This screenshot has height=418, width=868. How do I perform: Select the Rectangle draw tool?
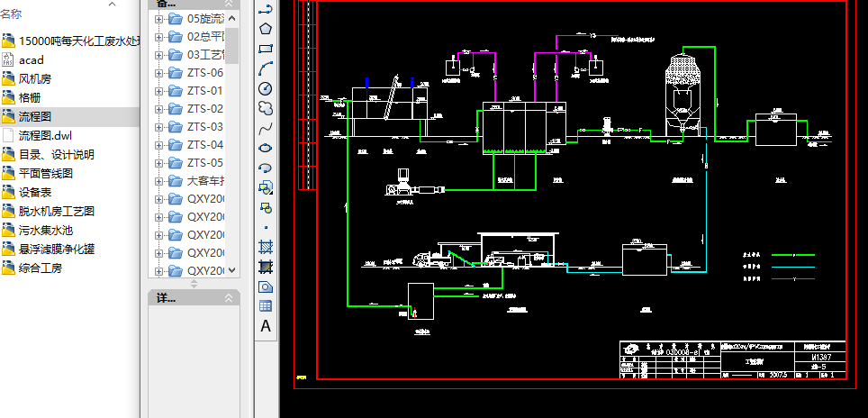[266, 48]
